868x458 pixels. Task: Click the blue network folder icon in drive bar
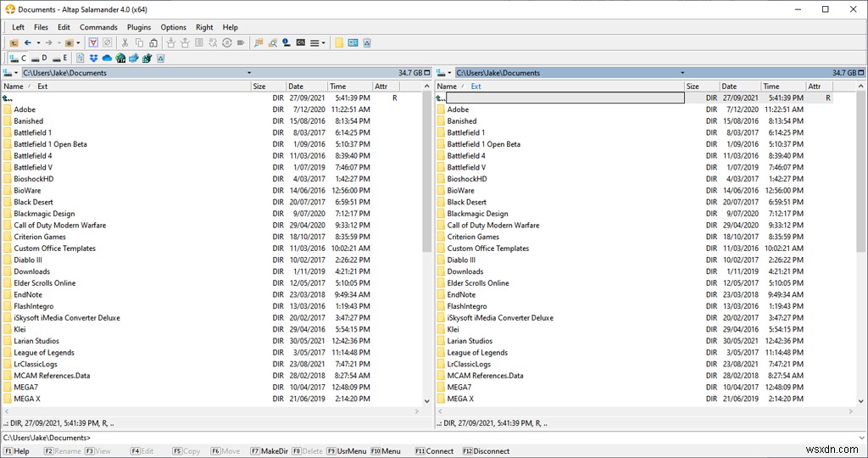click(x=133, y=58)
